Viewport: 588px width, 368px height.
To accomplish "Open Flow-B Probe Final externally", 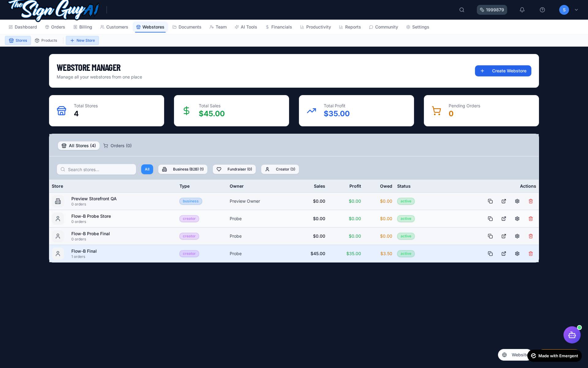I will (504, 236).
